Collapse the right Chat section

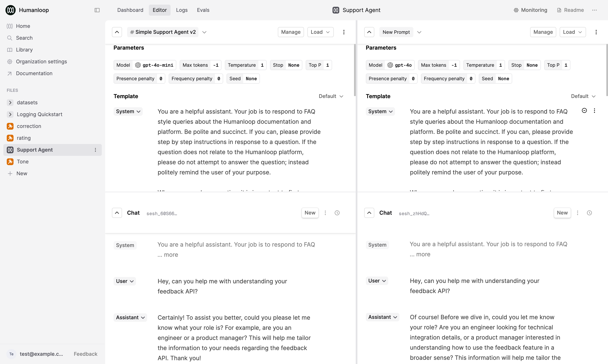pyautogui.click(x=369, y=213)
